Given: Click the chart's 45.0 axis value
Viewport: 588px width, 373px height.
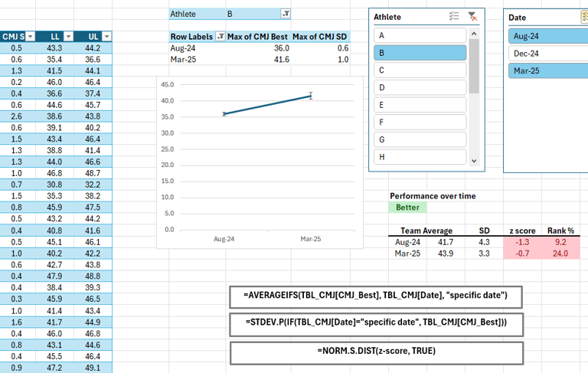Looking at the screenshot, I should coord(168,84).
